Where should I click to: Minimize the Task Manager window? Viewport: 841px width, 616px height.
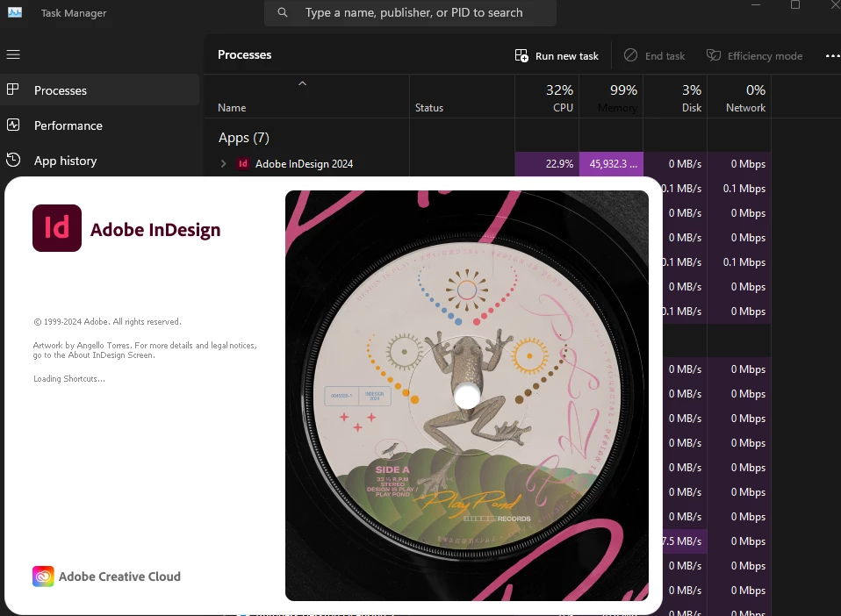pos(756,4)
